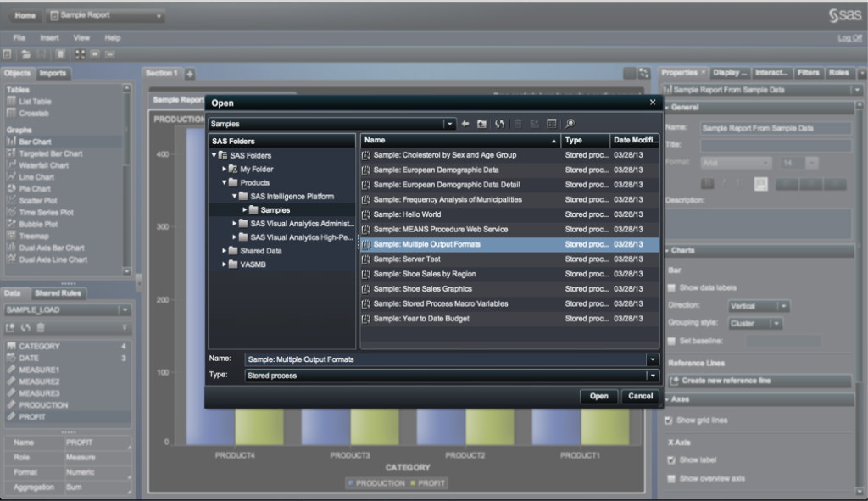Select the Targeted Bar Chart object
Viewport: 868px width, 501px height.
click(x=50, y=153)
